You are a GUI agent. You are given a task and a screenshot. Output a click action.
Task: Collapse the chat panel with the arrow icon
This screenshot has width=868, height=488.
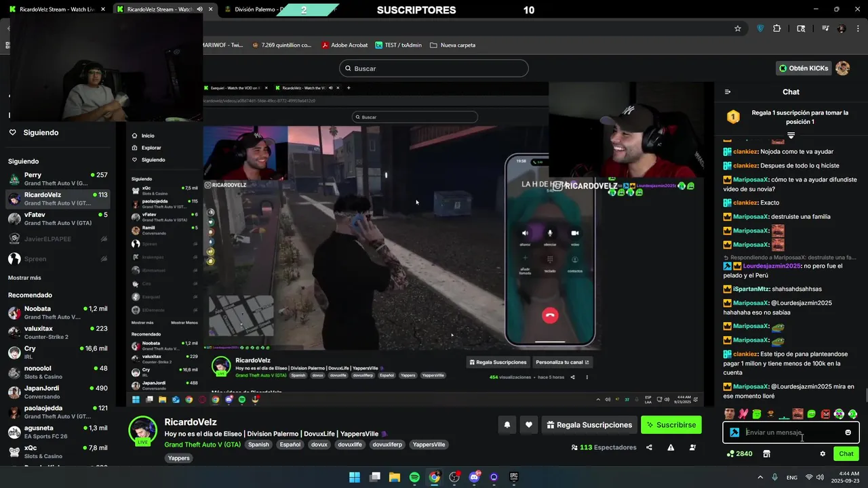pos(728,92)
